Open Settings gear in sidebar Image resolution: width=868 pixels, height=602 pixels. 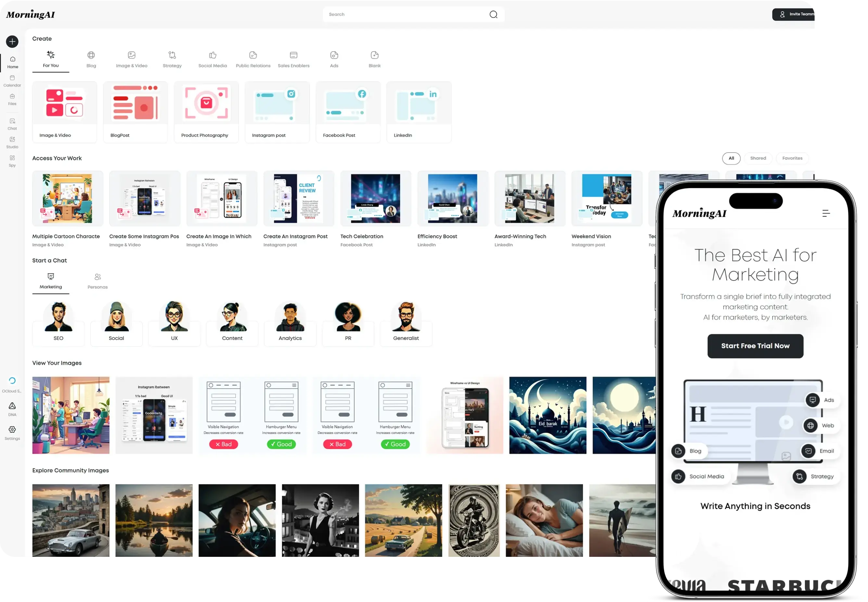(x=12, y=433)
